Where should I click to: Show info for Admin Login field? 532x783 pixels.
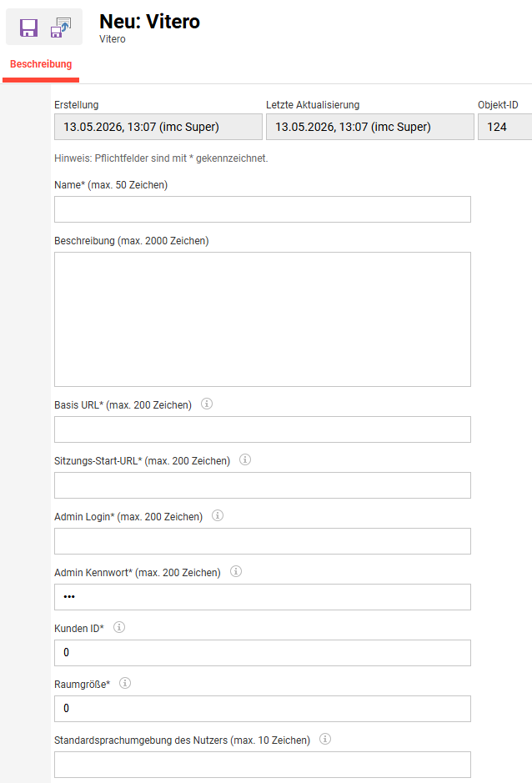(x=218, y=516)
